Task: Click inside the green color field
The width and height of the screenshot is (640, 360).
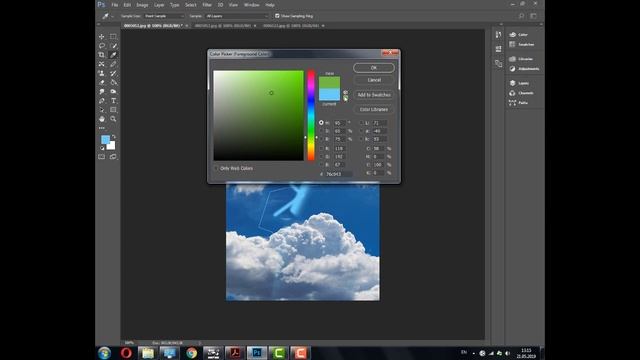Action: [258, 115]
